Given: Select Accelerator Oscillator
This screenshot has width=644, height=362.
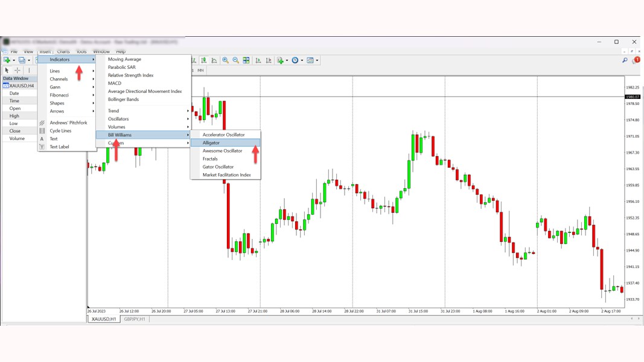Looking at the screenshot, I should pyautogui.click(x=226, y=135).
